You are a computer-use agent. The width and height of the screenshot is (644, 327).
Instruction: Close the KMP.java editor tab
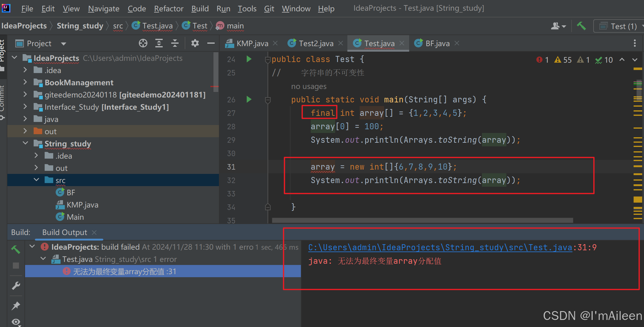pyautogui.click(x=275, y=43)
